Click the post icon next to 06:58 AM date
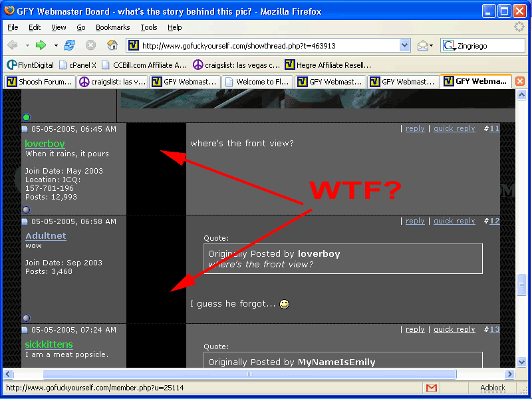Screen dimensions: 532x399 tap(25, 221)
